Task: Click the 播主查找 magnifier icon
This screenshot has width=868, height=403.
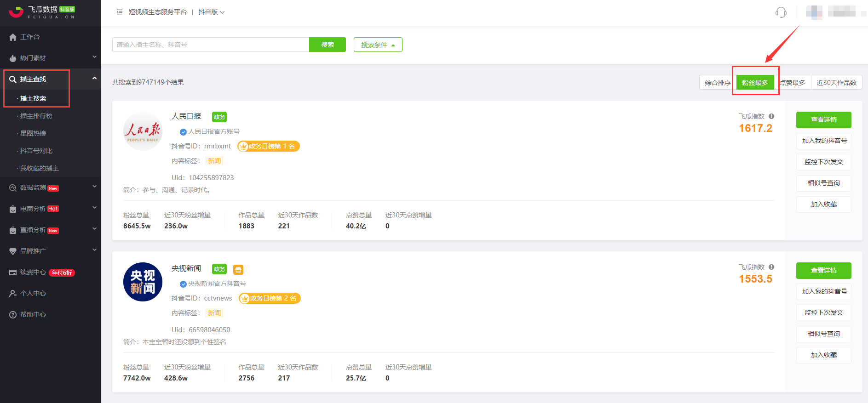Action: tap(13, 79)
